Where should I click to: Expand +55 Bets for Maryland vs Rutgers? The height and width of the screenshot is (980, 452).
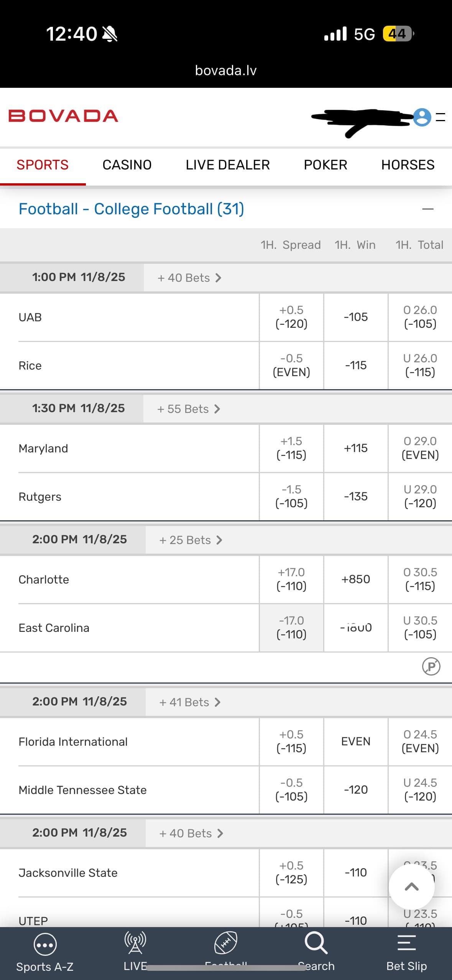[x=189, y=409]
